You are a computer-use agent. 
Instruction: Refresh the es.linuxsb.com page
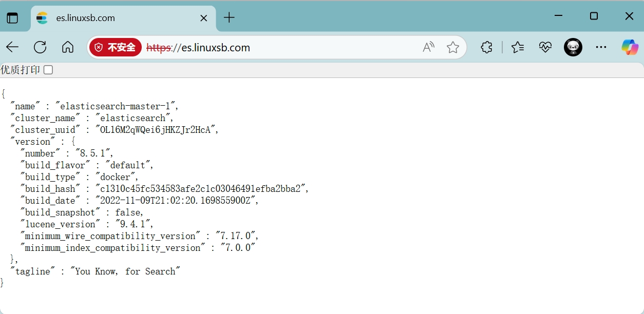point(40,48)
